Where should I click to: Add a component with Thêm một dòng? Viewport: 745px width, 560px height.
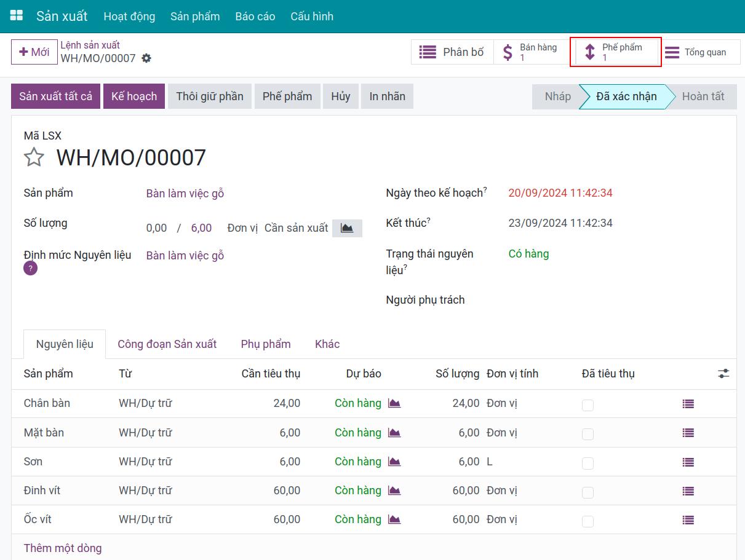point(63,548)
